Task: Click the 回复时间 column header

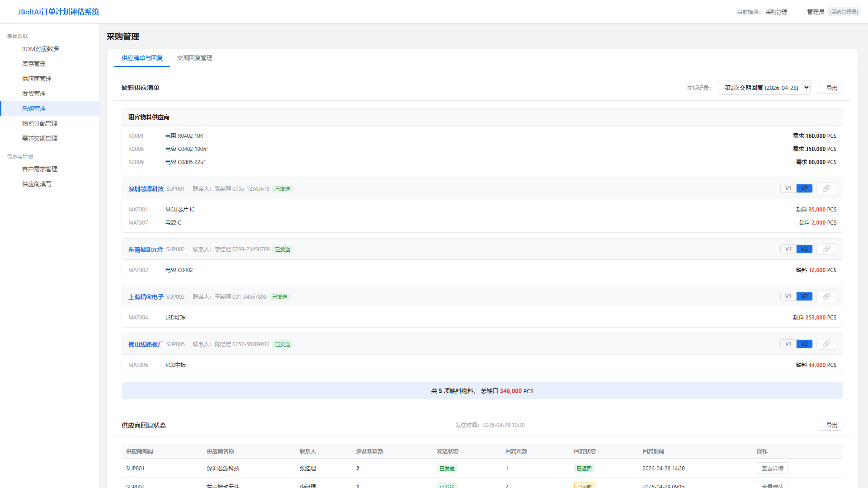Action: pyautogui.click(x=653, y=451)
